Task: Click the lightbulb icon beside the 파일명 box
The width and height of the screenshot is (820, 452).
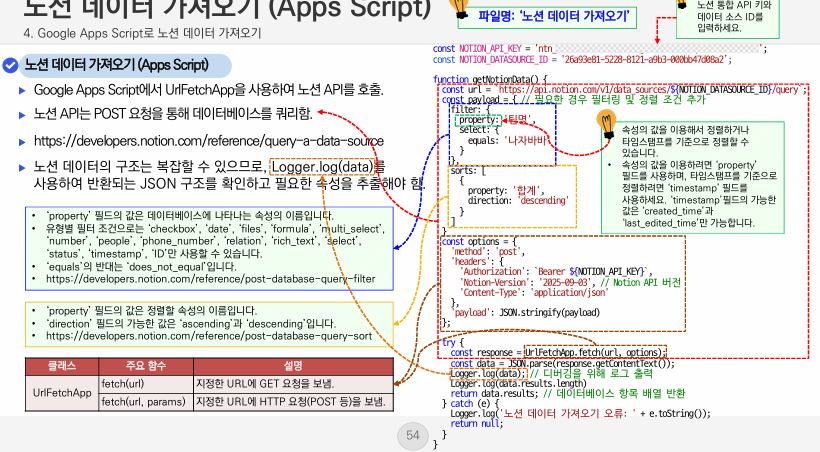Action: coord(459,8)
